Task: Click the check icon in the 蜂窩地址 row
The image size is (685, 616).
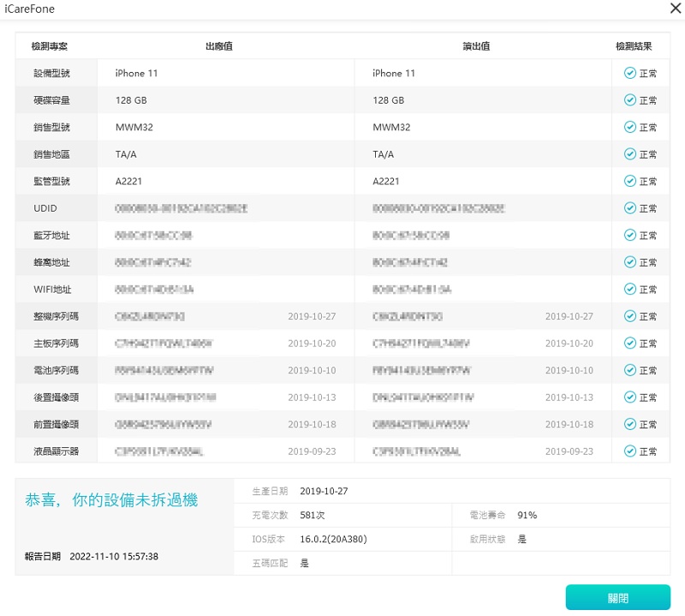Action: coord(629,262)
